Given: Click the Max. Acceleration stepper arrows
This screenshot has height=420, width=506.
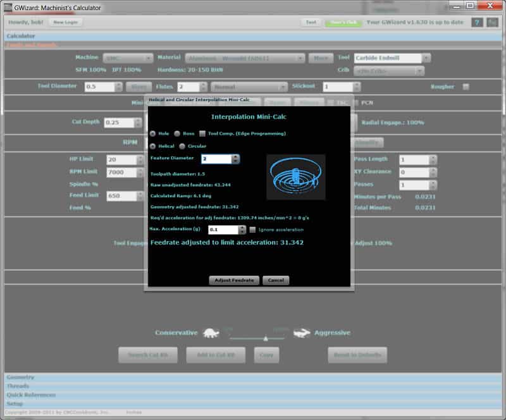Looking at the screenshot, I should (242, 230).
